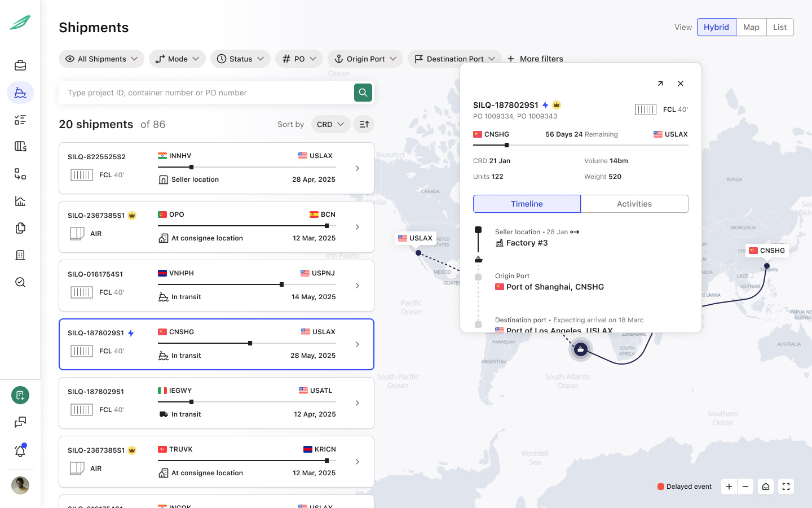Switch view mode to List
Screen dimensions: 812x508
click(x=780, y=27)
